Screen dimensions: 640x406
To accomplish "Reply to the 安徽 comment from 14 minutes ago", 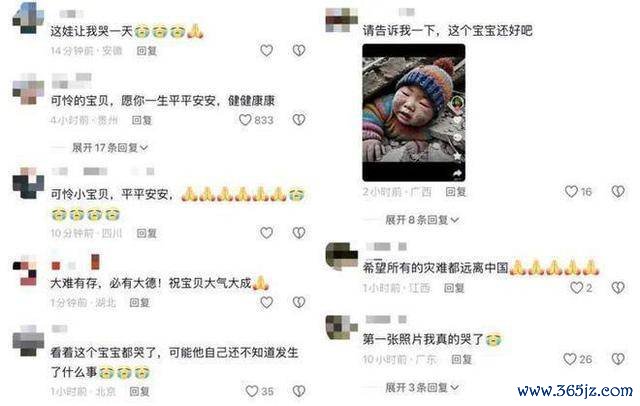I will tap(147, 51).
